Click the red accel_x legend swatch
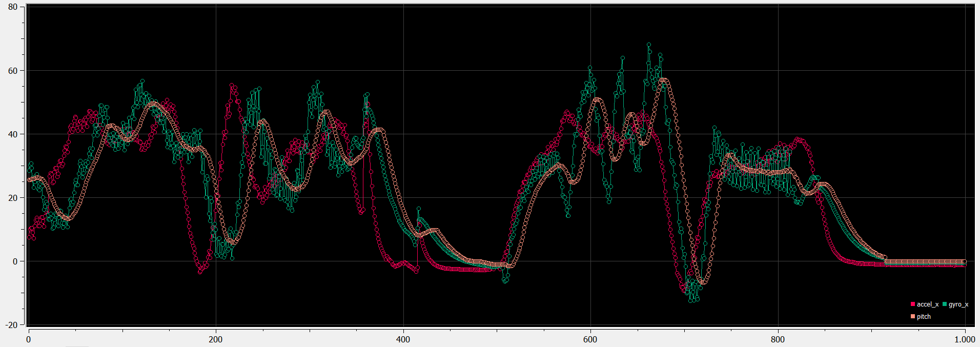Viewport: 980px width, 347px height. point(913,304)
